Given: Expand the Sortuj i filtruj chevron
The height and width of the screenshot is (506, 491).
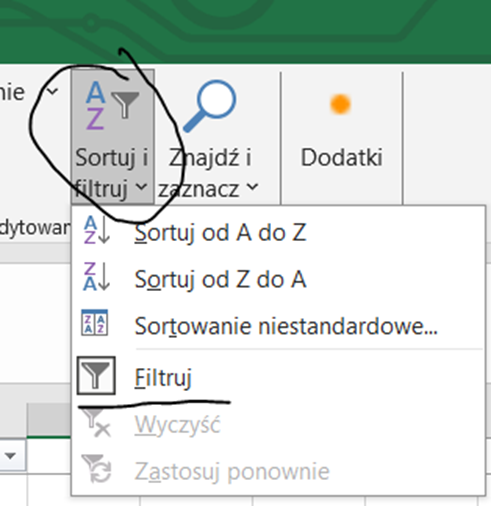Looking at the screenshot, I should (141, 187).
